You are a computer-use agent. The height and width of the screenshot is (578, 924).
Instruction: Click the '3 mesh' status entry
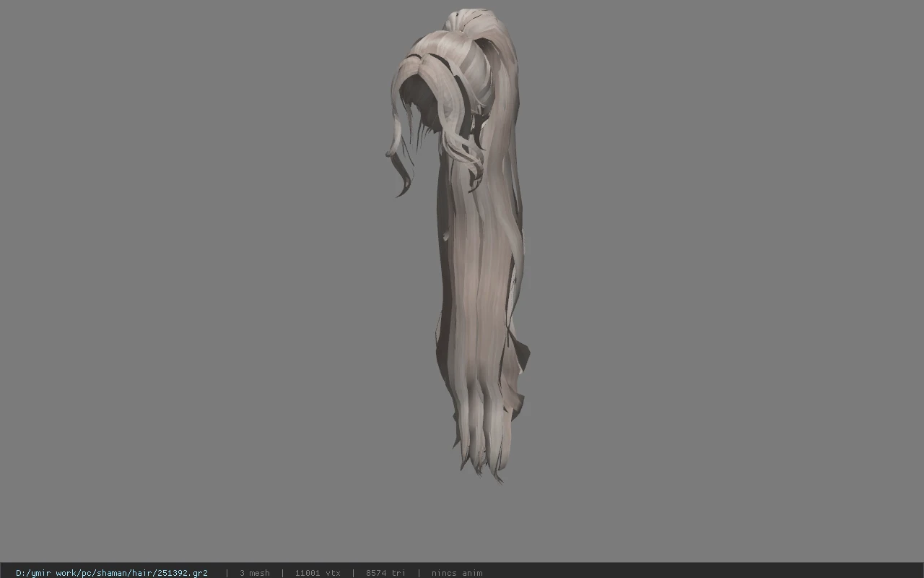click(254, 573)
